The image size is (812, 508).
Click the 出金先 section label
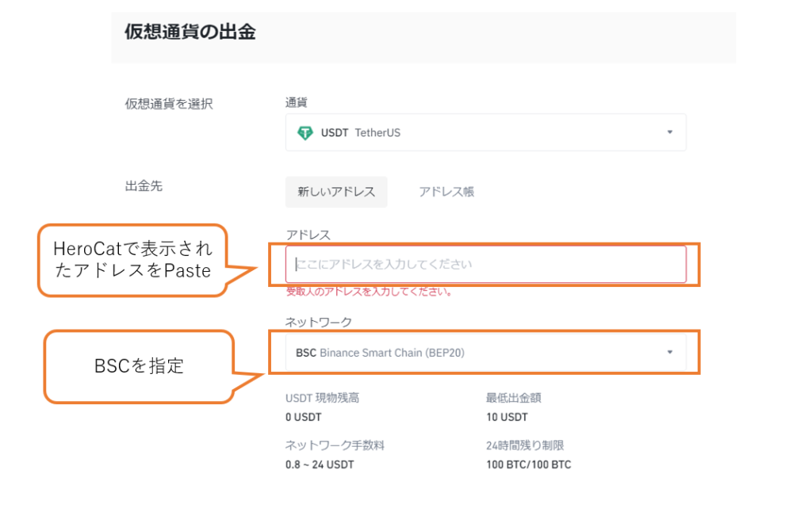point(144,186)
